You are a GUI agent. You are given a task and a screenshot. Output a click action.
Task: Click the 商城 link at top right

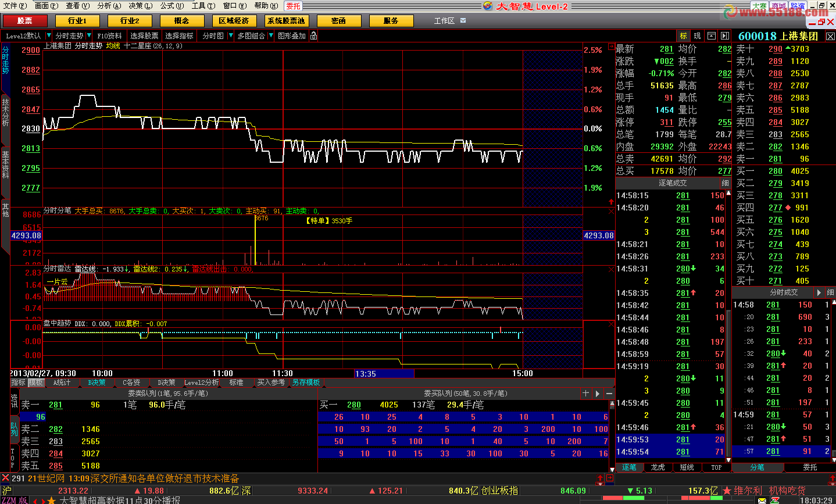click(x=778, y=6)
